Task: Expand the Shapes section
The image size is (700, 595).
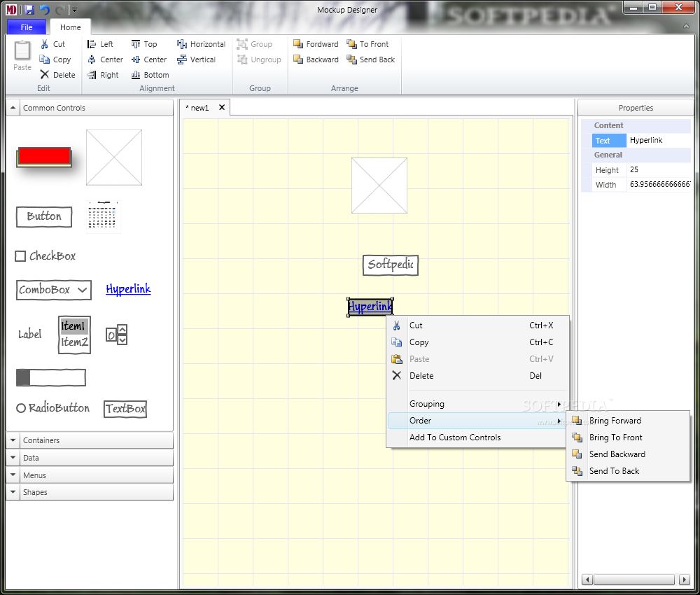Action: pyautogui.click(x=13, y=492)
